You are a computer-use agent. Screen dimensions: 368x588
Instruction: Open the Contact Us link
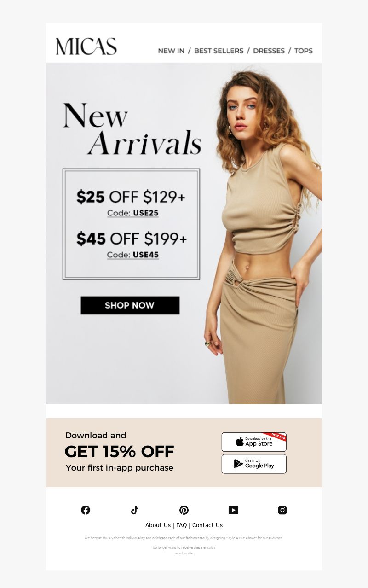(207, 525)
